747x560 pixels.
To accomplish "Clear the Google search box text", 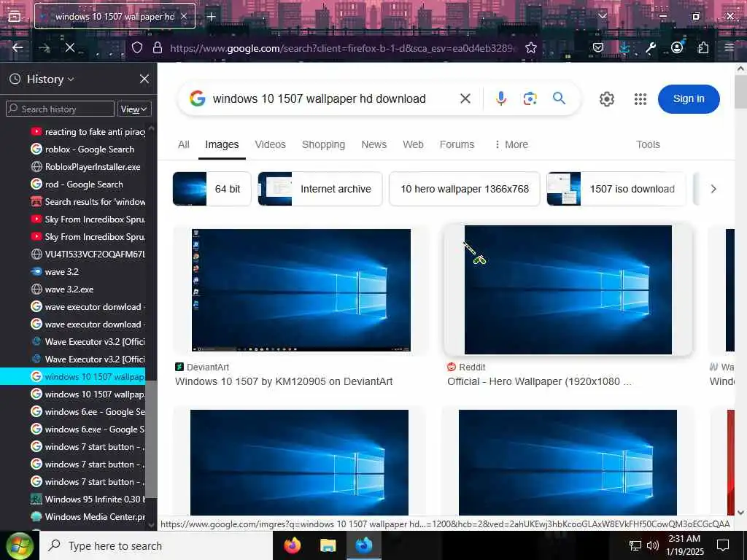I will click(x=465, y=98).
